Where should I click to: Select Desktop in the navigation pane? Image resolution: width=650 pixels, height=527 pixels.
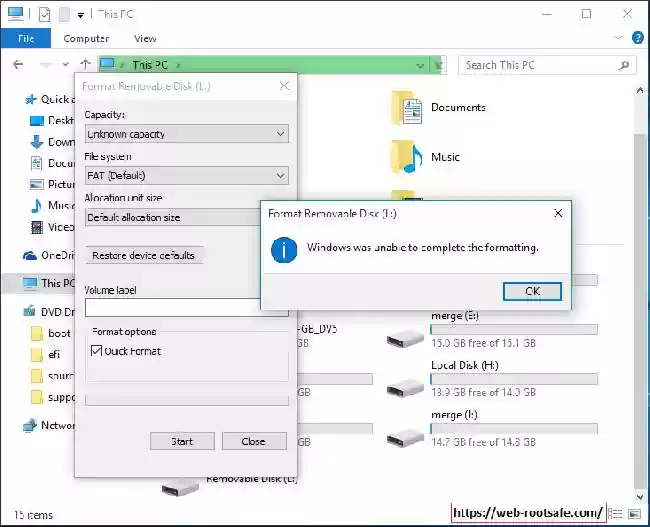(x=52, y=120)
